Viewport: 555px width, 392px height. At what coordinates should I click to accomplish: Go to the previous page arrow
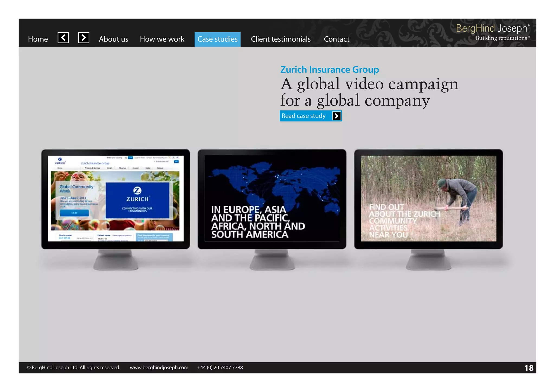pyautogui.click(x=63, y=38)
